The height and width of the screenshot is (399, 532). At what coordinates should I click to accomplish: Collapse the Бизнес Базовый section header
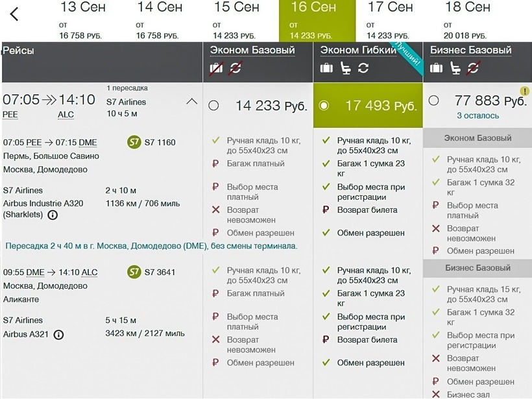(x=478, y=268)
